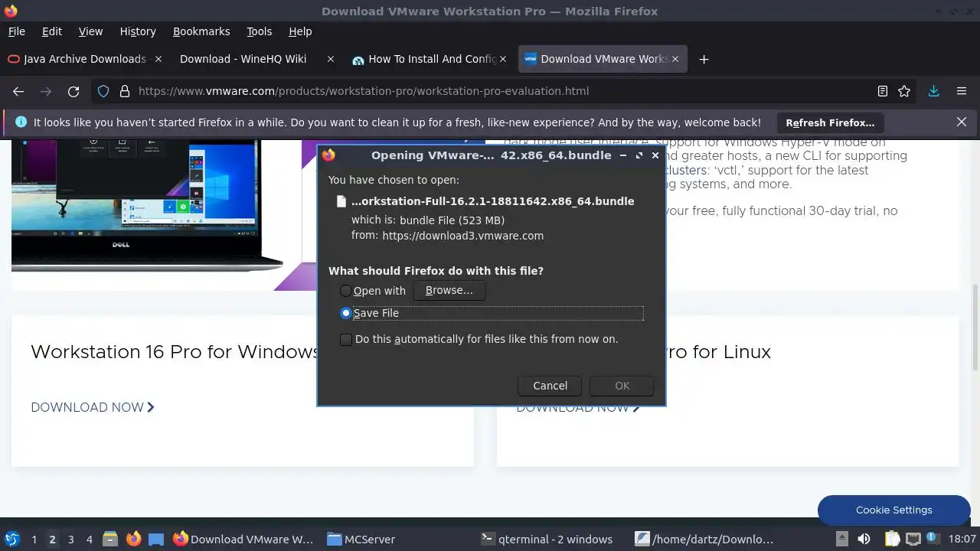Click the Refresh Firefox button

[x=830, y=122]
